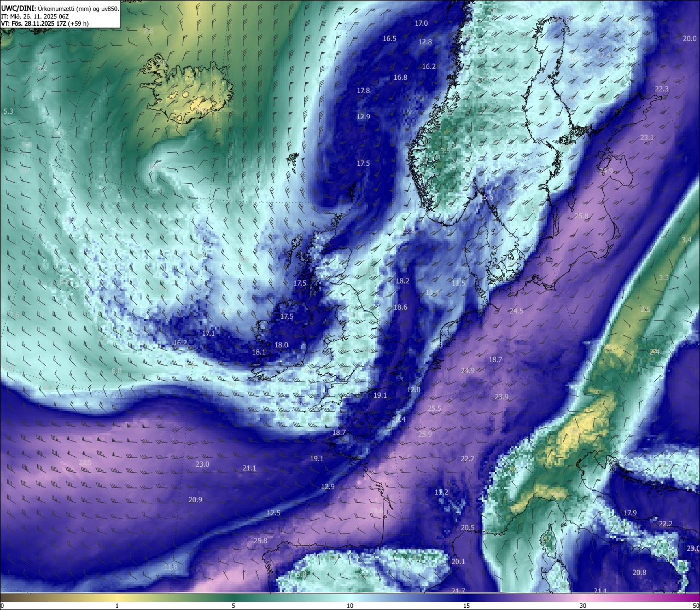This screenshot has height=610, width=700.
Task: Click the 30 tick on the colour scale
Action: pos(583,606)
